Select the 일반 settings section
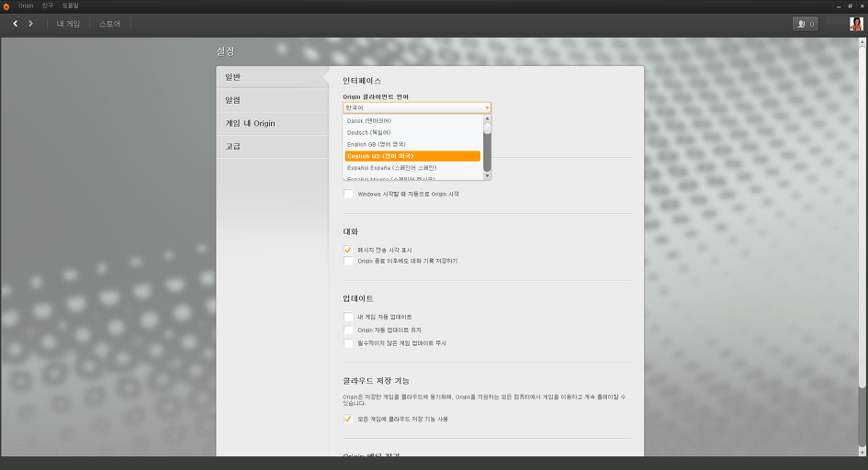 (273, 77)
